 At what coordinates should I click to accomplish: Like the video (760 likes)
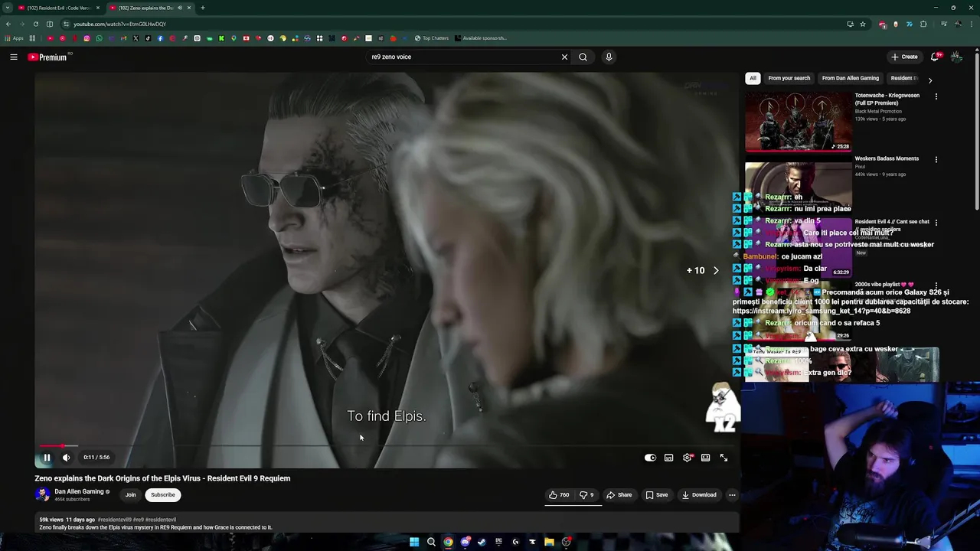pyautogui.click(x=559, y=495)
